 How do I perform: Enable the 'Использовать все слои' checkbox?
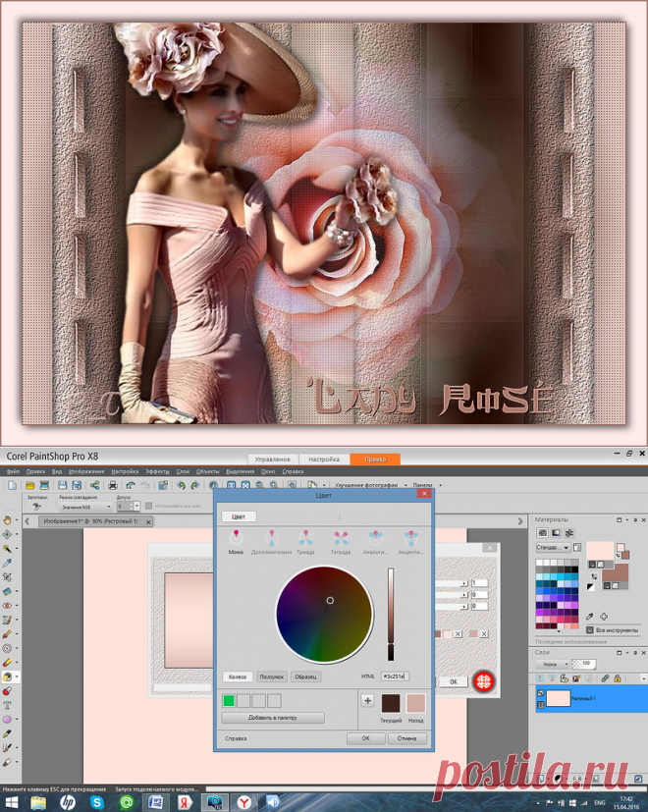149,506
